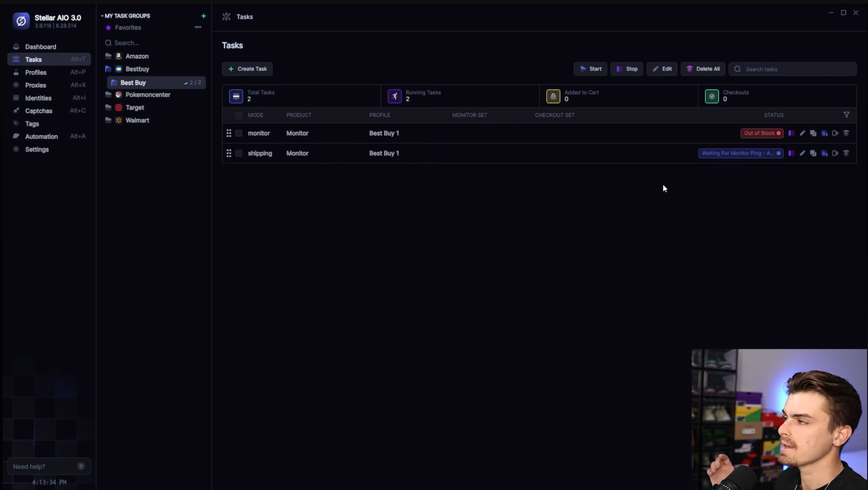Open the Need help? box

tap(49, 467)
